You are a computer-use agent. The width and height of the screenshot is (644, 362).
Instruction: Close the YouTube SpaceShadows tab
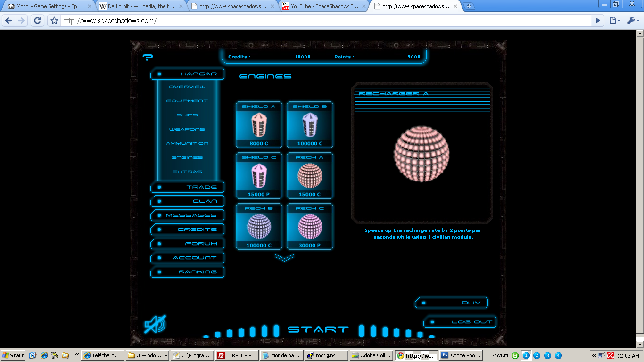[363, 6]
